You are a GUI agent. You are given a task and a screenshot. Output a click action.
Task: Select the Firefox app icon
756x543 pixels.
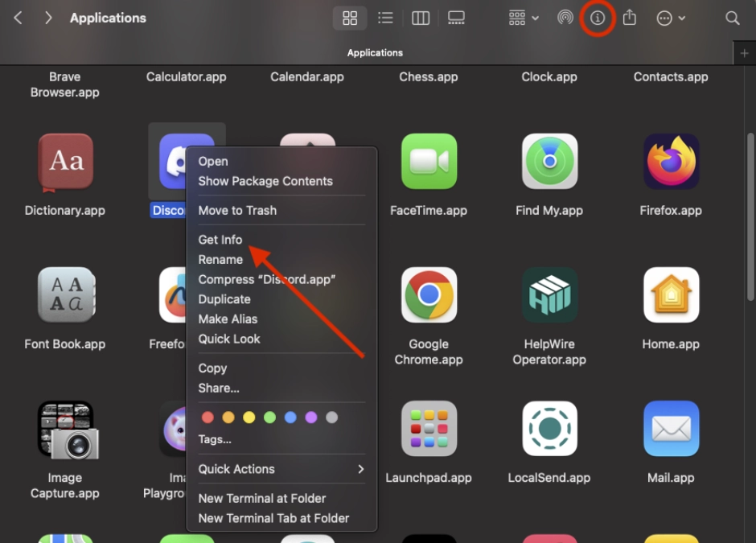(x=671, y=161)
